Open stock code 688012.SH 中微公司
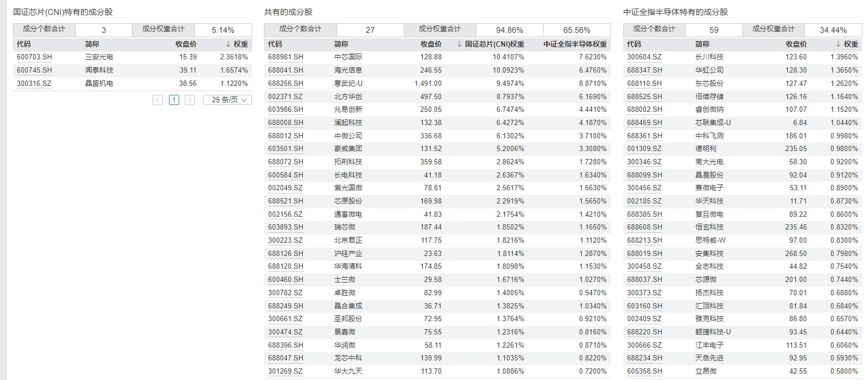Screen dimensions: 868x380 [x=286, y=136]
